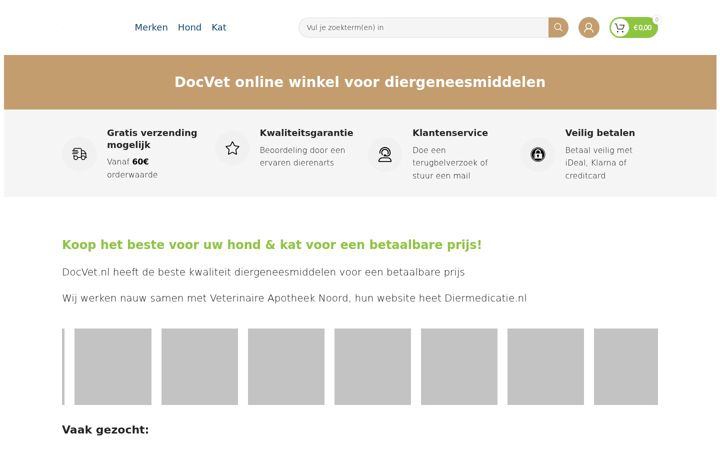This screenshot has width=720, height=450.
Task: Click the 'Vanaf 60€ orderwaarde' text
Action: (132, 168)
